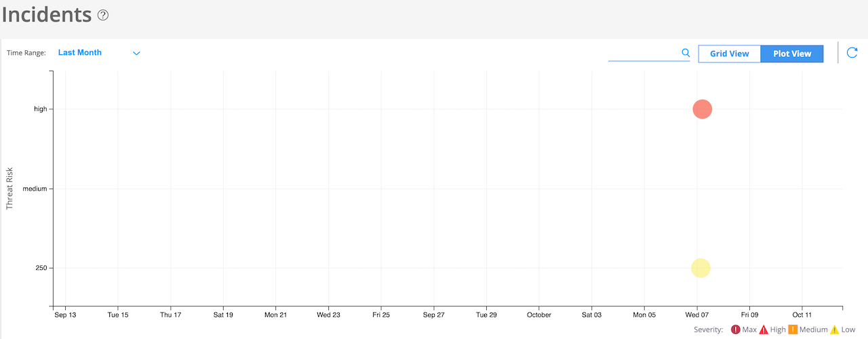Click the 'Sat 03' axis date
The width and height of the screenshot is (868, 339).
[x=592, y=315]
